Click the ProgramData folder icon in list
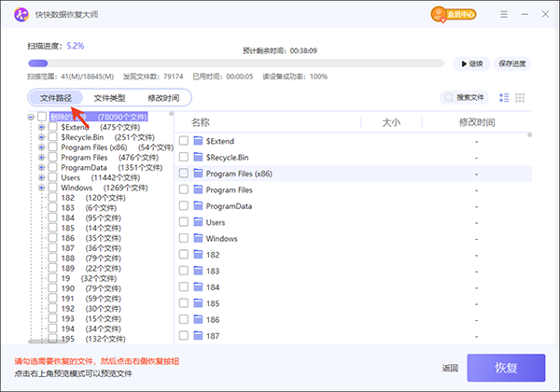The width and height of the screenshot is (560, 392). pos(198,205)
